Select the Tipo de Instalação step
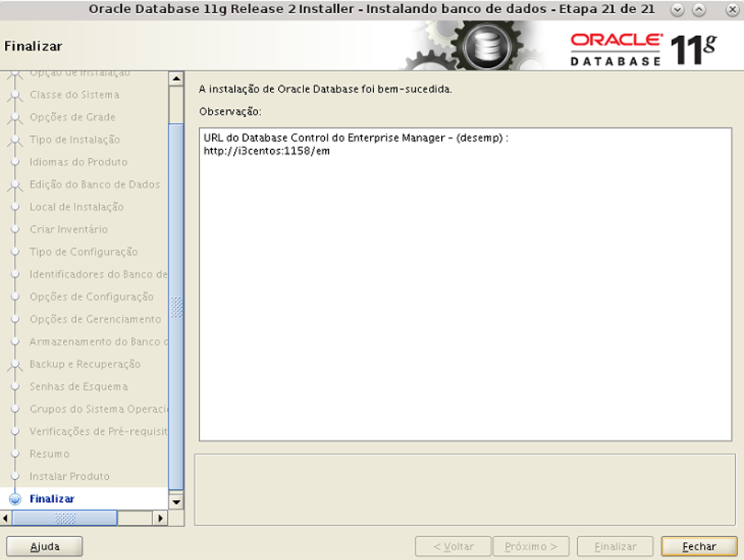Screen dimensions: 744x560 (x=74, y=139)
